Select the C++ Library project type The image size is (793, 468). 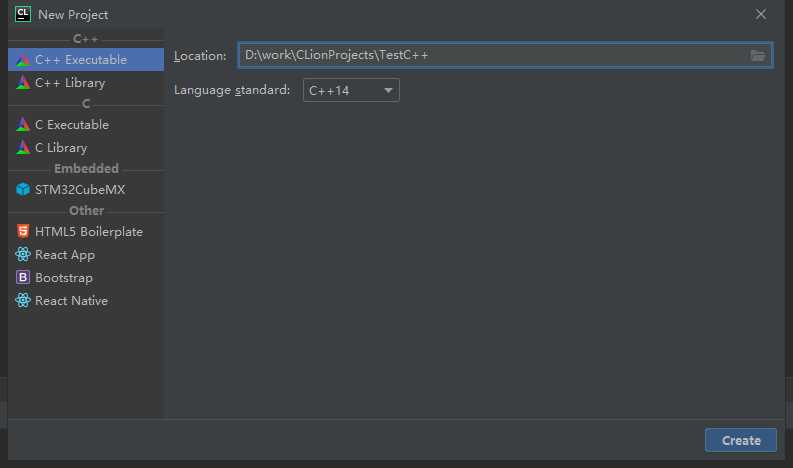tap(86, 82)
